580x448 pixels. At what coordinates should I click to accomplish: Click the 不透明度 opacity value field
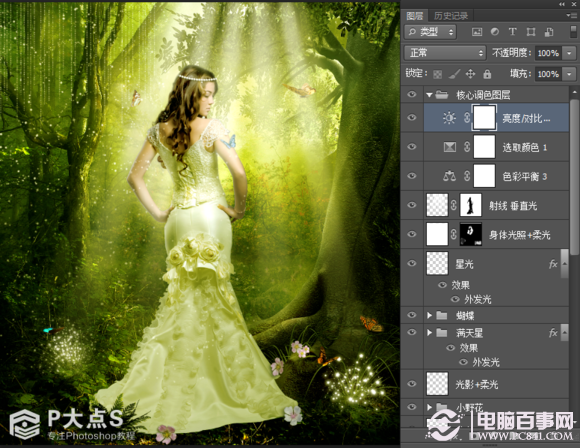coord(549,53)
